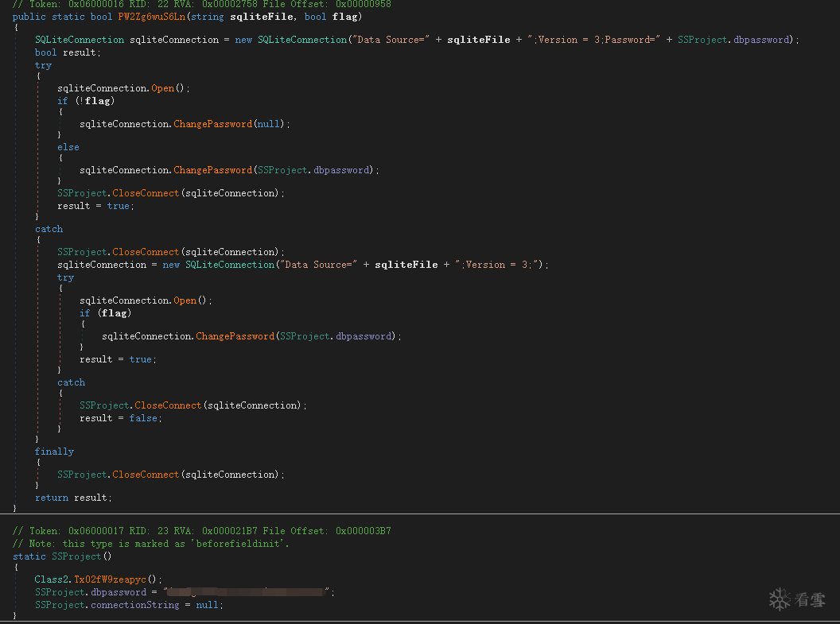Go to the PW2Zg6wuS6Ln method name
This screenshot has width=840, height=624.
[x=157, y=17]
